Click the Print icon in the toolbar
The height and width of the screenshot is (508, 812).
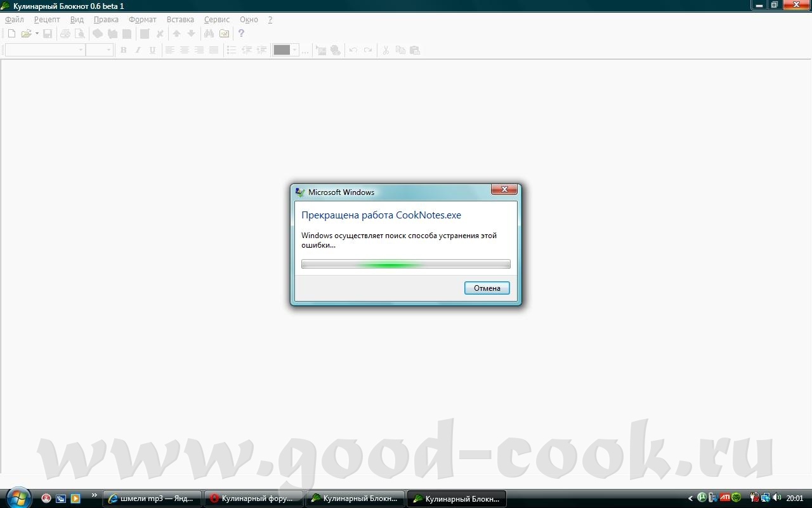point(65,34)
